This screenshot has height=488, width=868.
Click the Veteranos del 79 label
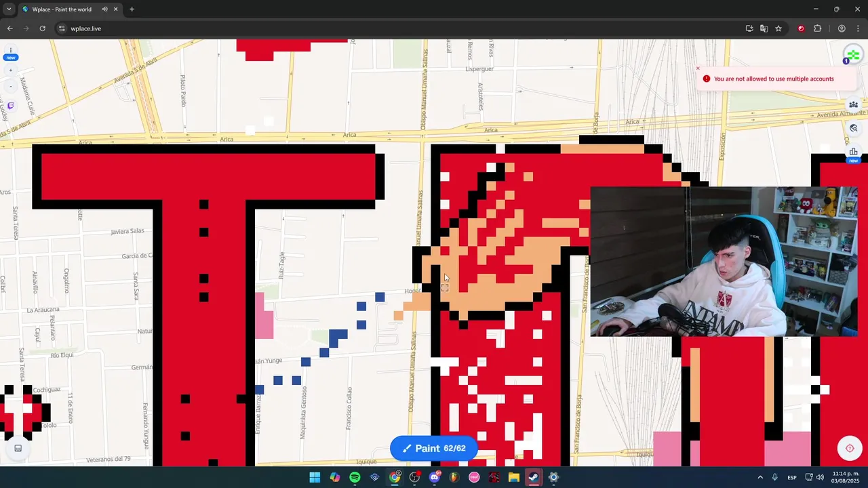point(108,459)
